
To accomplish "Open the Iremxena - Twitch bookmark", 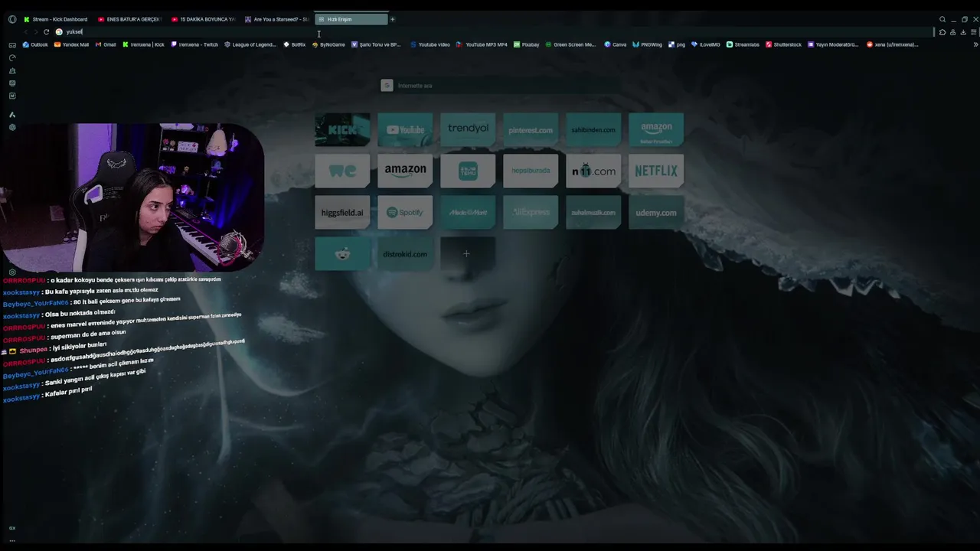I will pyautogui.click(x=194, y=44).
